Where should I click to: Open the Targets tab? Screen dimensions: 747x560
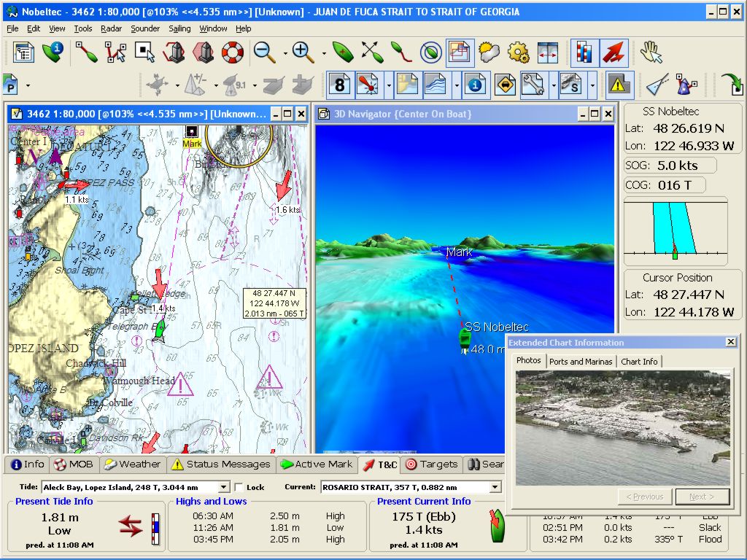click(x=432, y=464)
